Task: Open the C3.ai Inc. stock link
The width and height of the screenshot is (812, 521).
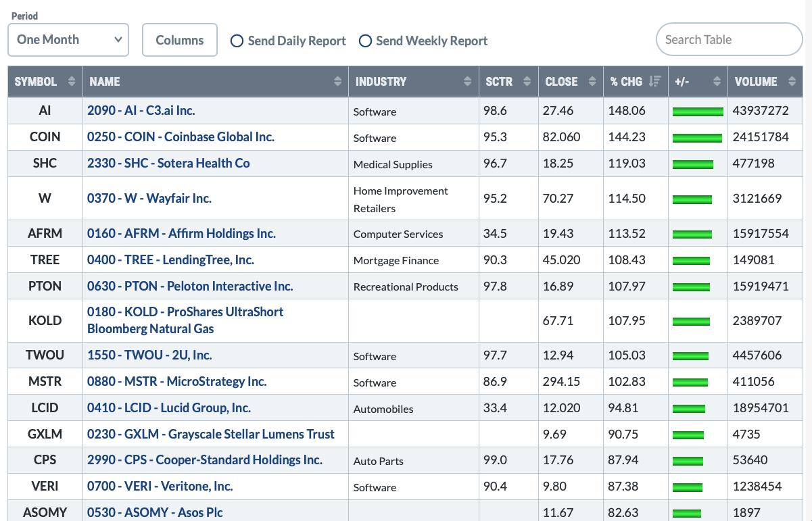Action: (141, 110)
